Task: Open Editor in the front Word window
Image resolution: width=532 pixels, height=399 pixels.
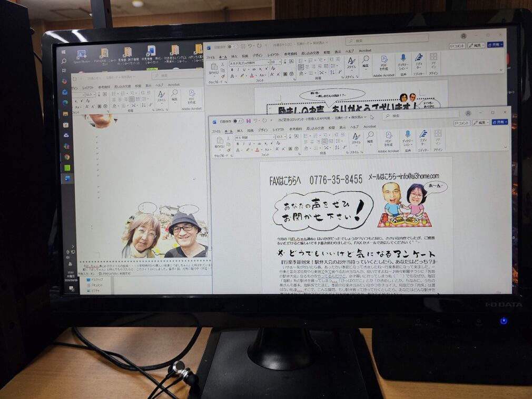Action: (x=423, y=136)
